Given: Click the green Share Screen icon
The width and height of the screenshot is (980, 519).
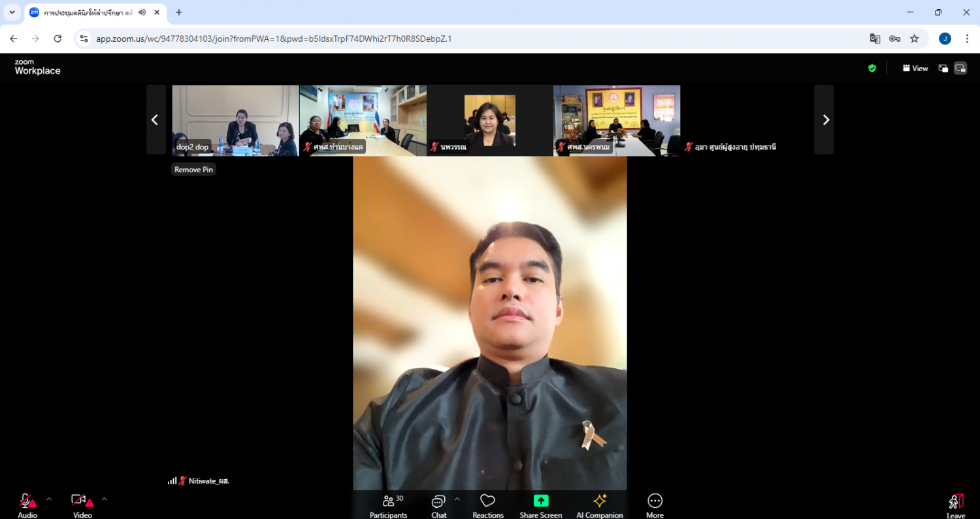Looking at the screenshot, I should point(541,501).
